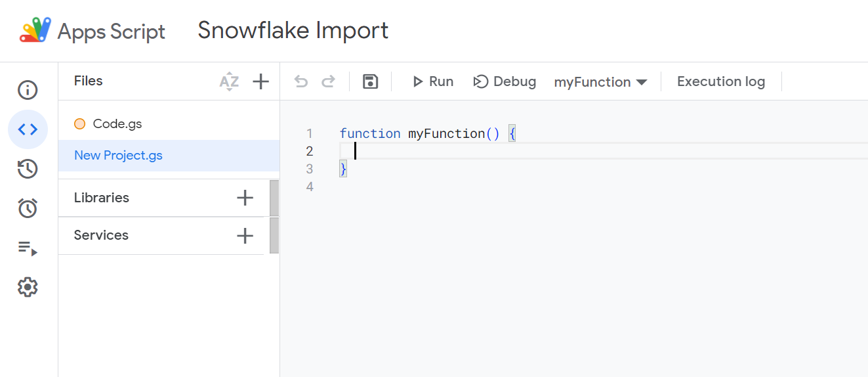Open the Execution log
868x377 pixels.
click(x=720, y=81)
